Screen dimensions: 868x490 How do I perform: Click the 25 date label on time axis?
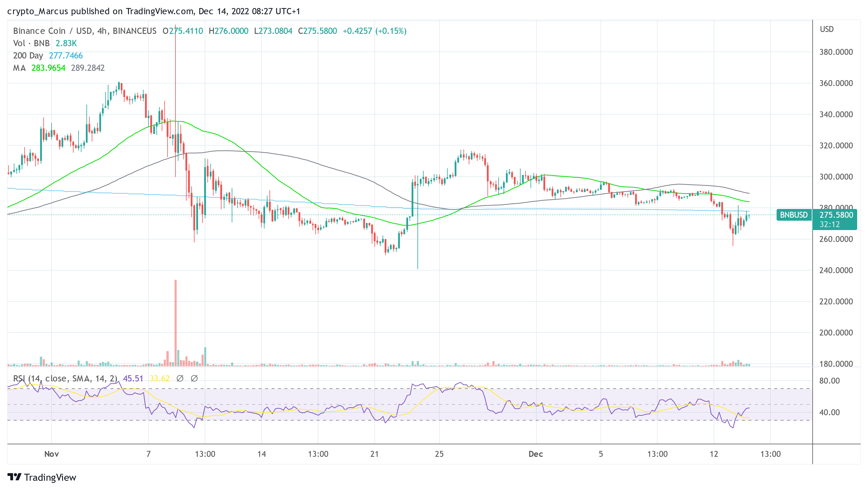tap(439, 454)
